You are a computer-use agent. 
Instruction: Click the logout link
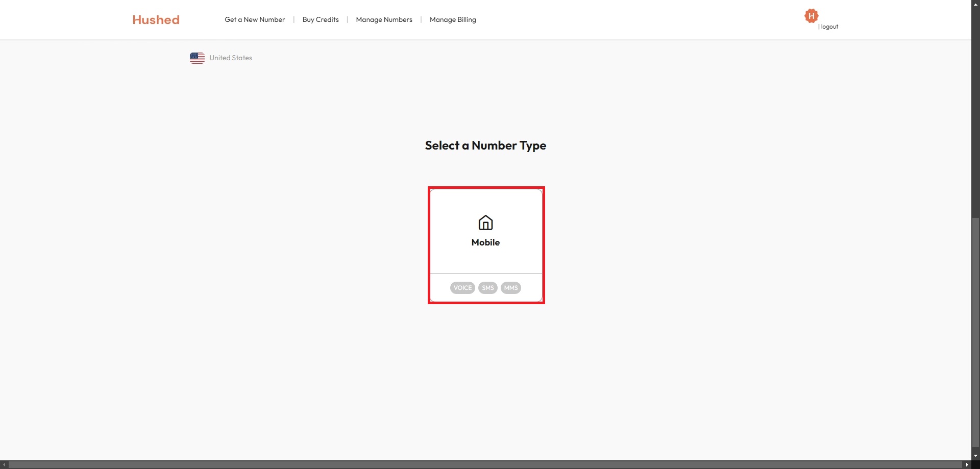[x=829, y=27]
